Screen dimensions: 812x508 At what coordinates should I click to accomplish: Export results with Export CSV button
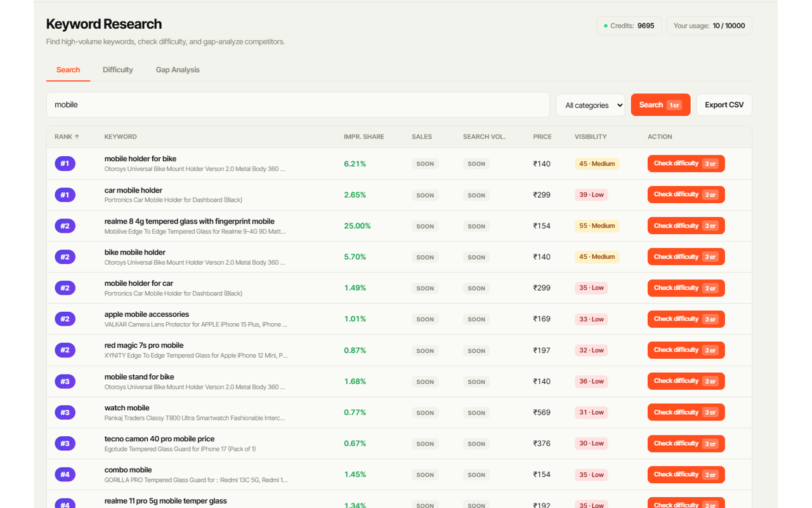(724, 105)
